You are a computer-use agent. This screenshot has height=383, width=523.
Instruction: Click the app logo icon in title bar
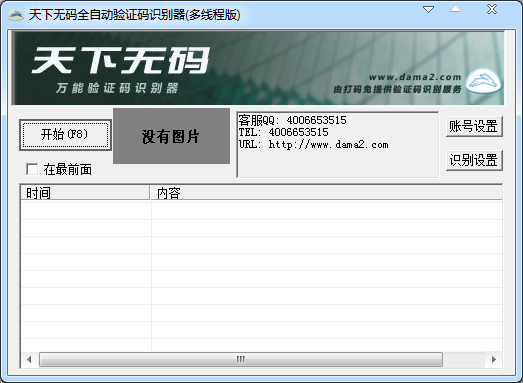(x=16, y=15)
